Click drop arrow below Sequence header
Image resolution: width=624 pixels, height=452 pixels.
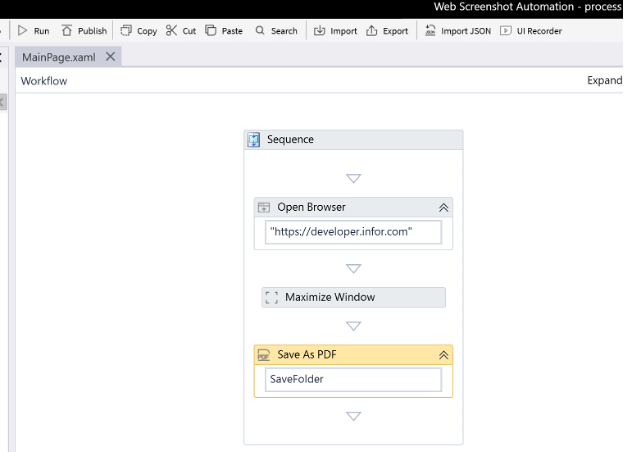pos(353,179)
